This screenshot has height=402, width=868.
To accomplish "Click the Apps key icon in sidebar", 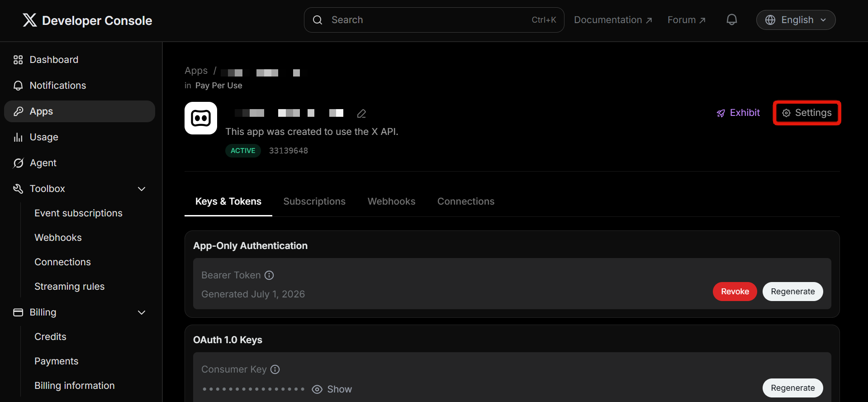I will 18,111.
